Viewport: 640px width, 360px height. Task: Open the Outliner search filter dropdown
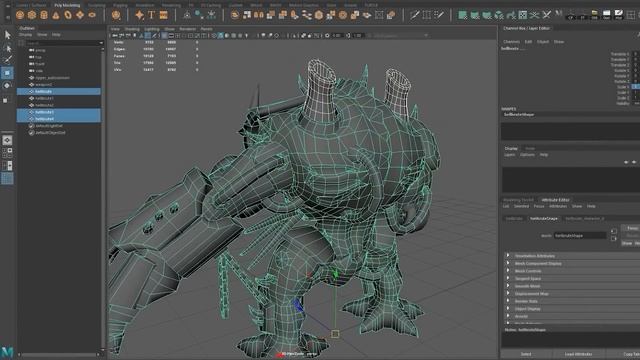pyautogui.click(x=101, y=43)
